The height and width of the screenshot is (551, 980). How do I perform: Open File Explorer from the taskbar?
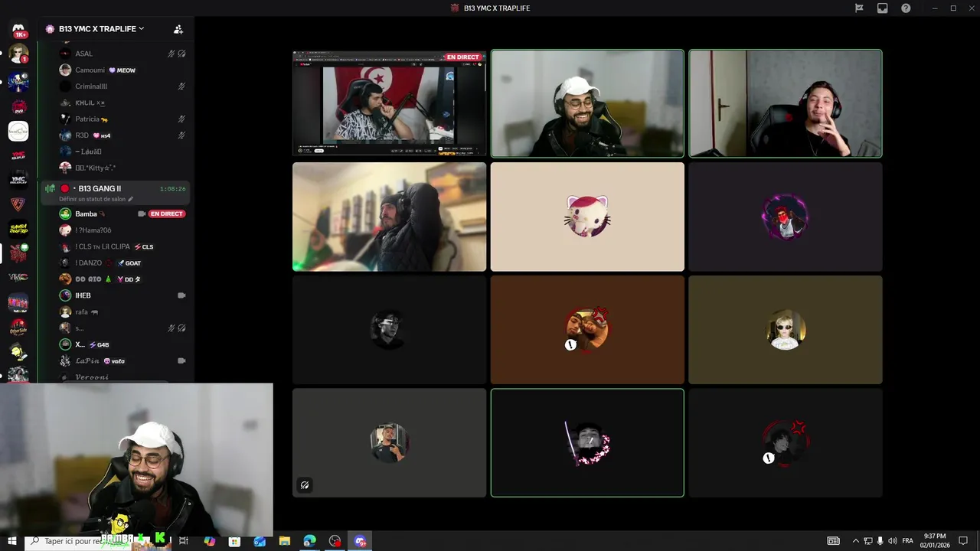tap(284, 541)
